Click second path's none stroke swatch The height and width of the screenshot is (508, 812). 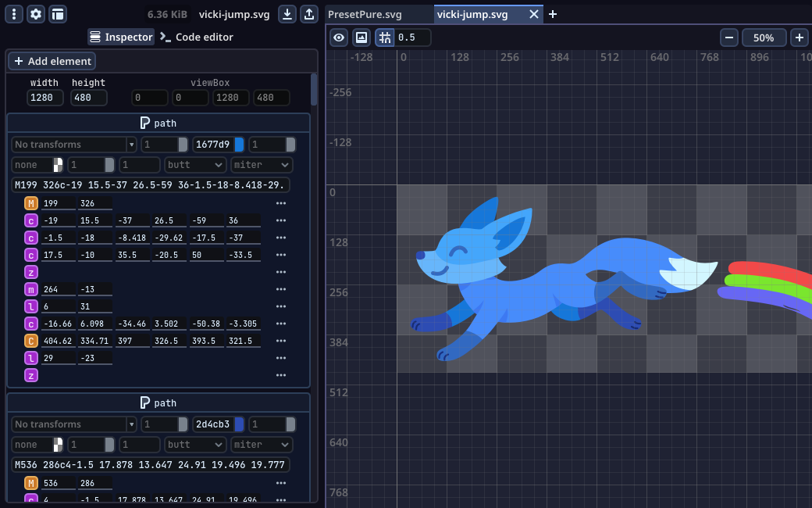(x=58, y=444)
